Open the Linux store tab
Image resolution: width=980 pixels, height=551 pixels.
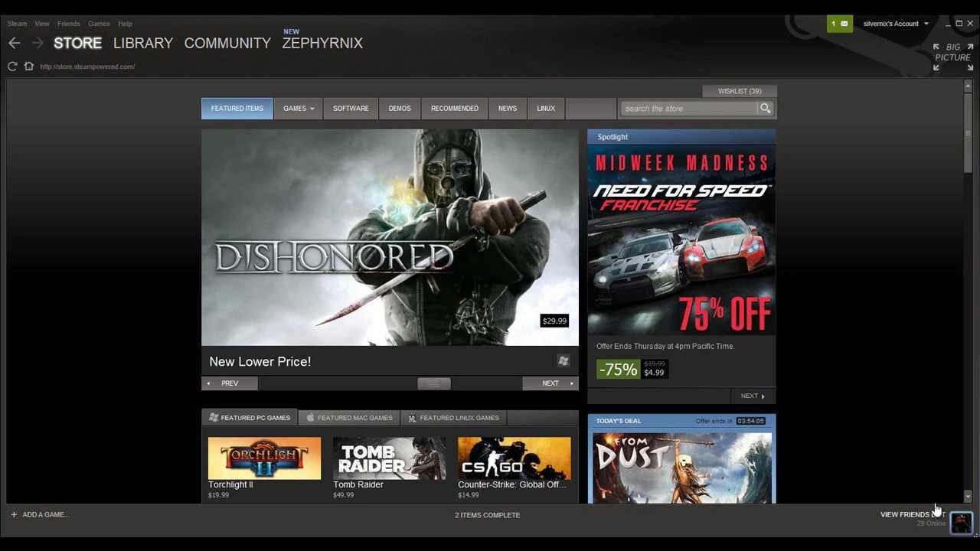click(x=546, y=109)
